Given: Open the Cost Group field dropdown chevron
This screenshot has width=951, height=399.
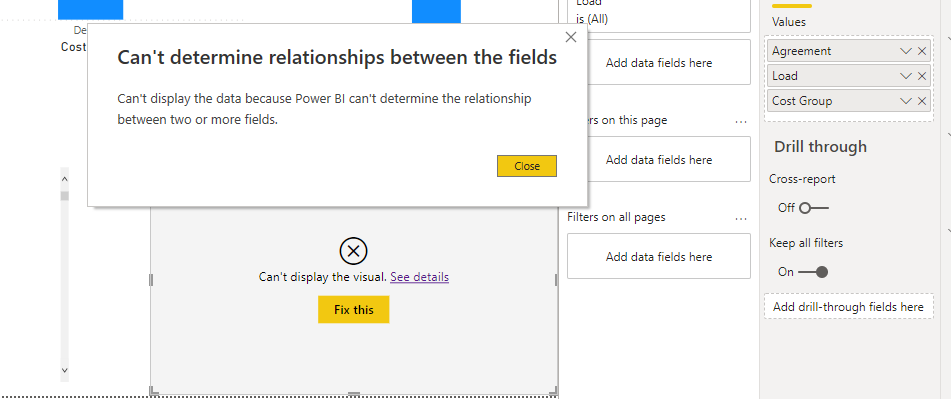Looking at the screenshot, I should coord(906,101).
